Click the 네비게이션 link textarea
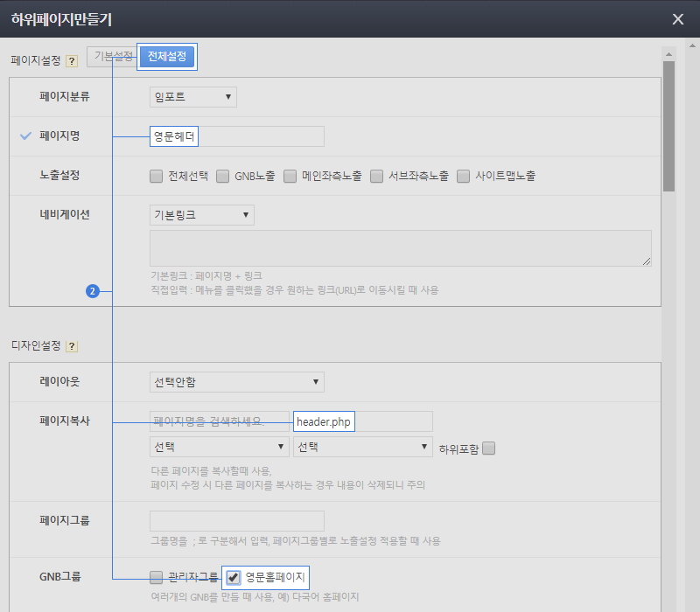This screenshot has height=612, width=700. tap(400, 248)
